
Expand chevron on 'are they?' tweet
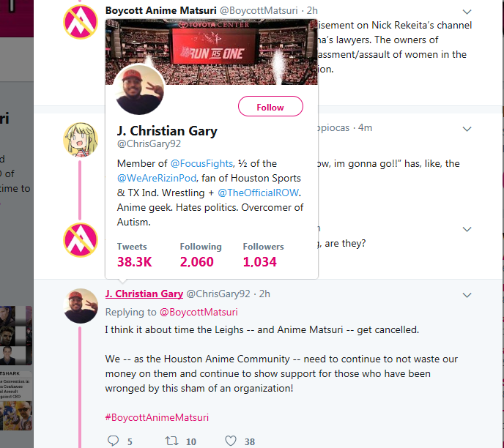(x=467, y=229)
